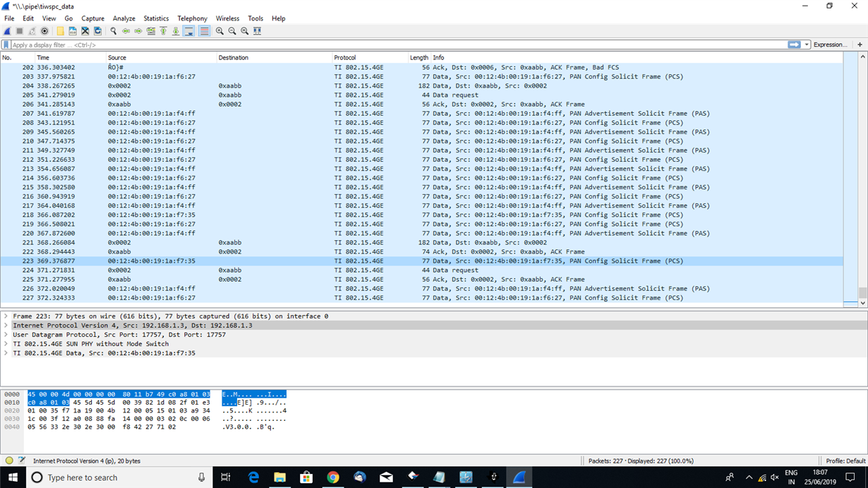Jump to the last packet
The width and height of the screenshot is (868, 488).
tap(176, 31)
